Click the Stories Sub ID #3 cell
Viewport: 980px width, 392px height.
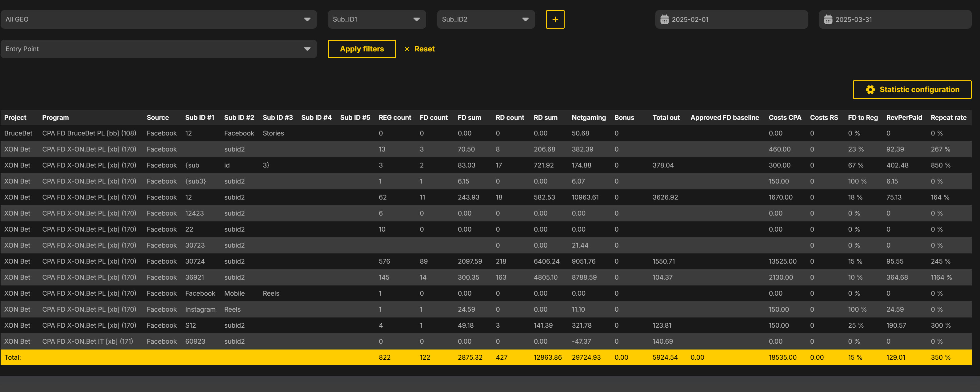[x=273, y=134]
